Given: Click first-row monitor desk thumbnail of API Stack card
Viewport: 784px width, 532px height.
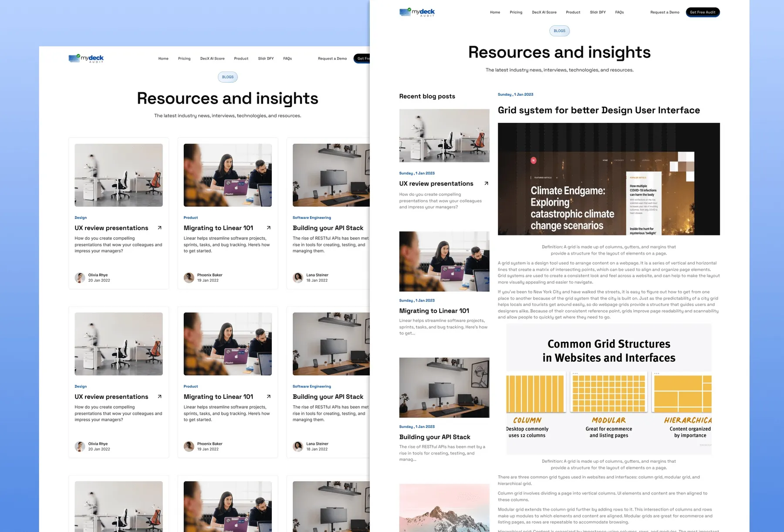Looking at the screenshot, I should point(331,175).
